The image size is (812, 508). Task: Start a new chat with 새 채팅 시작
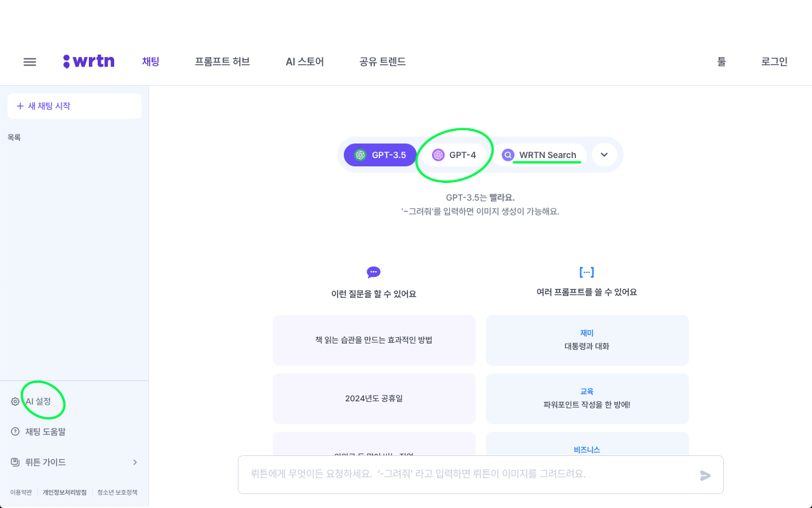(74, 106)
